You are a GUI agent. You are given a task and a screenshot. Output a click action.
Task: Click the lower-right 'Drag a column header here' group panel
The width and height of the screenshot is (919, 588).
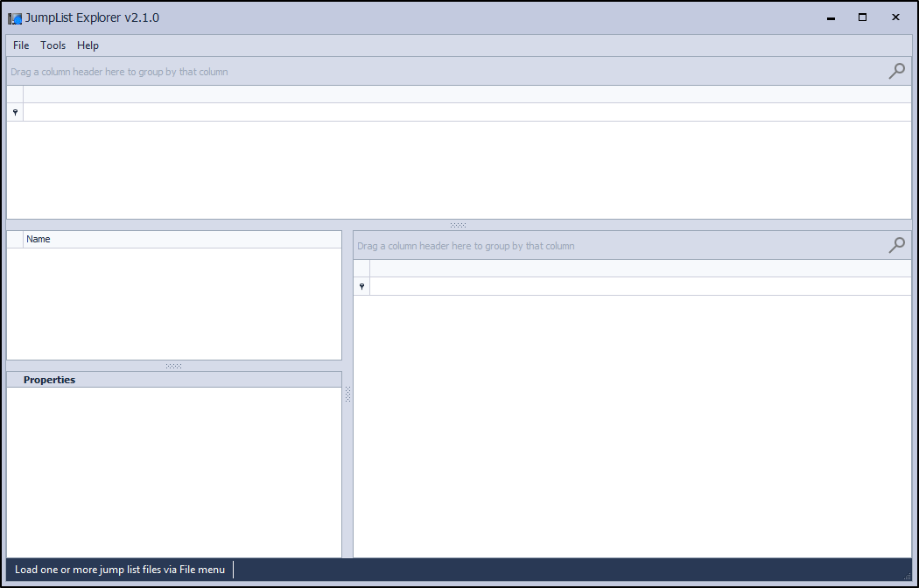pos(633,246)
